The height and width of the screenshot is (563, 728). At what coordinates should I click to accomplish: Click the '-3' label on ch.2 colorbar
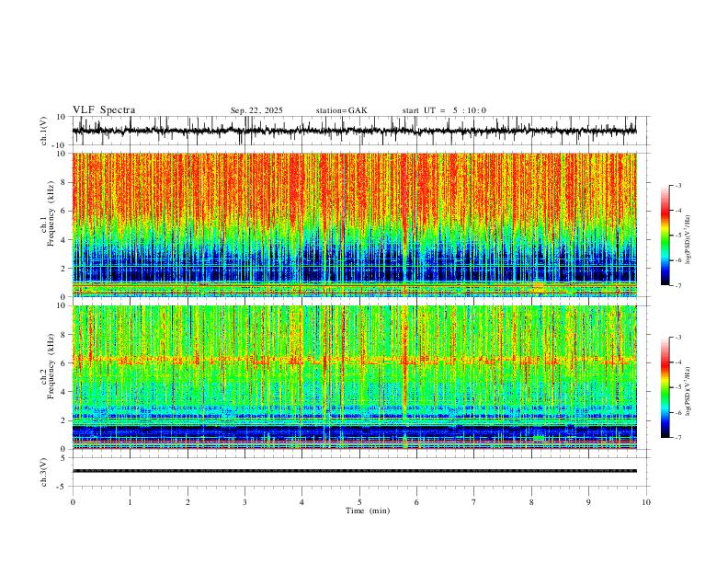[678, 338]
